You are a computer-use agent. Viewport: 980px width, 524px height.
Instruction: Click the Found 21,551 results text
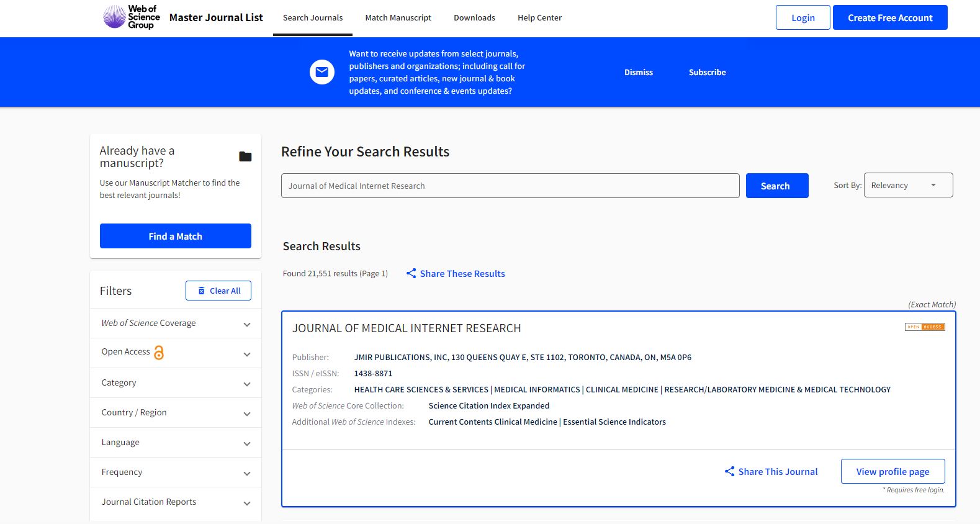[335, 273]
